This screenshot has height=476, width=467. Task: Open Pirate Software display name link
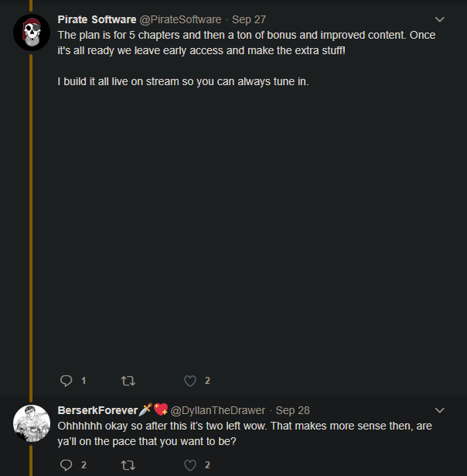97,19
